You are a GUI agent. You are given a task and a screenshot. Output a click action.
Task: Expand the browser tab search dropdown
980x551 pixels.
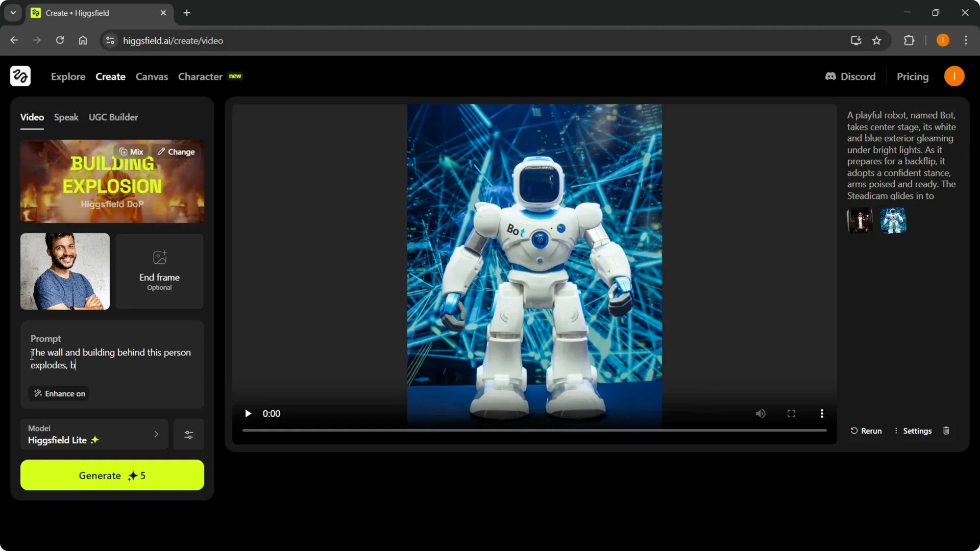[x=13, y=13]
